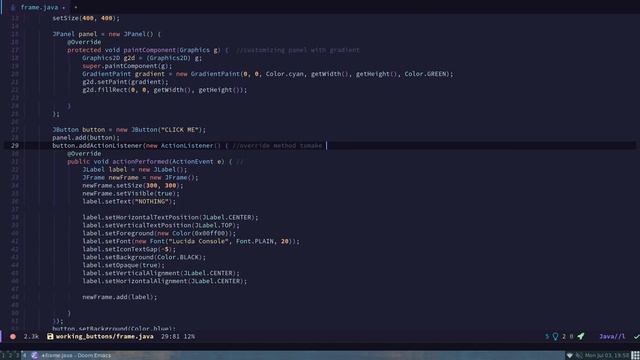Click the green rocket LSP icon

pos(580,336)
